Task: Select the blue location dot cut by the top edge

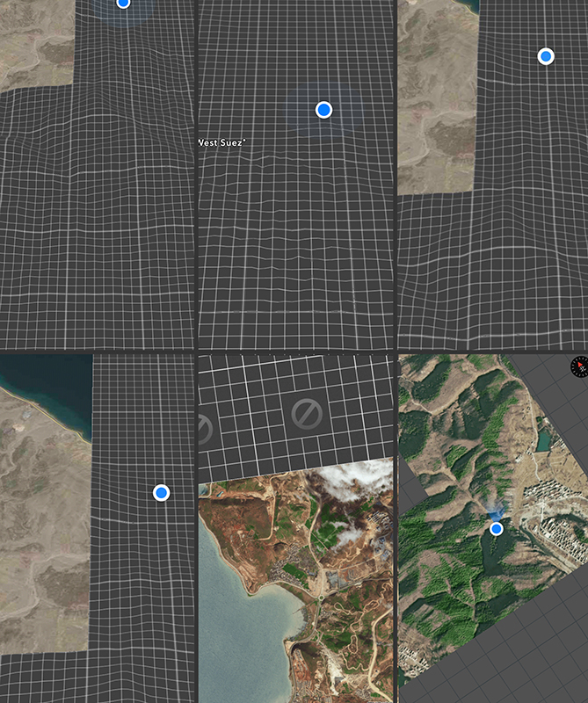Action: pyautogui.click(x=123, y=4)
